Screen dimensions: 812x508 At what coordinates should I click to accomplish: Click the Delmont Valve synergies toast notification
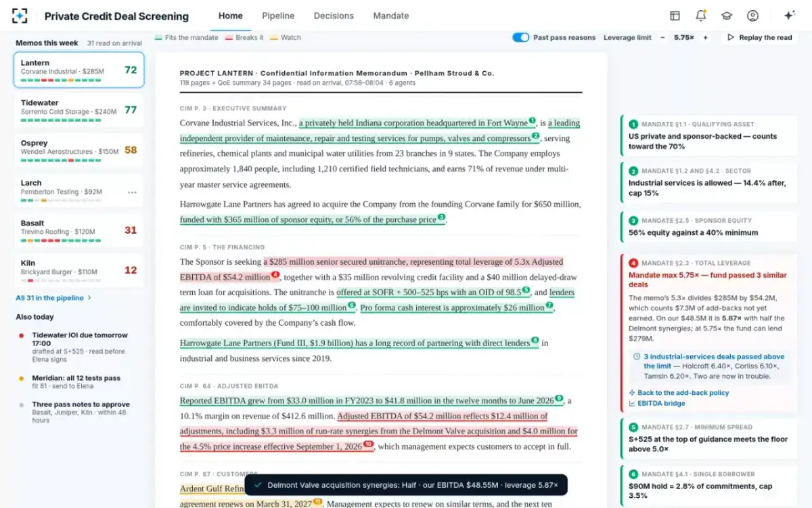pyautogui.click(x=406, y=485)
